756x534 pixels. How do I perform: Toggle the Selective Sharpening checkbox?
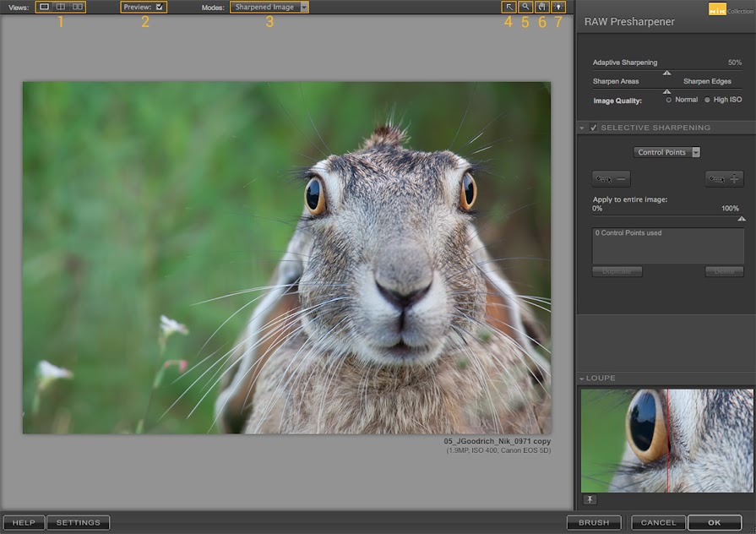tap(594, 128)
